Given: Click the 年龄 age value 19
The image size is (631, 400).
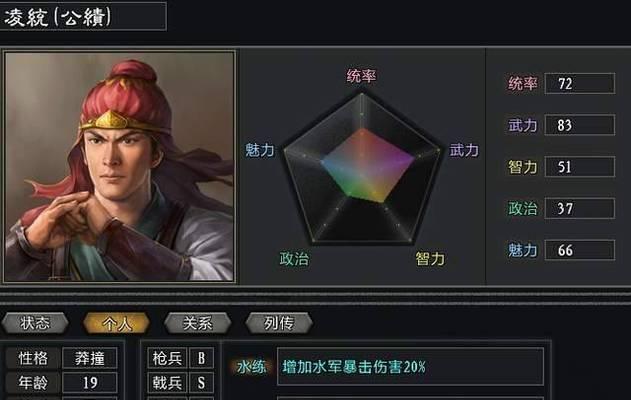Looking at the screenshot, I should tap(90, 383).
